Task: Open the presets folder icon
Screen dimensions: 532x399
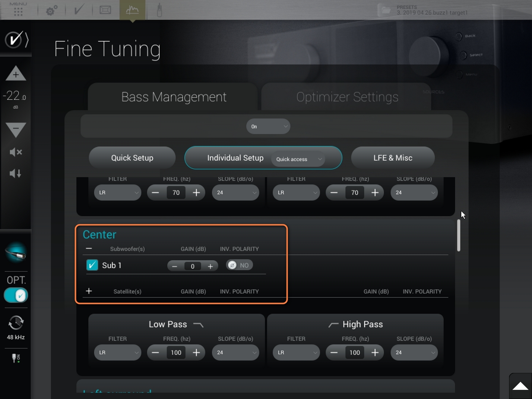Action: (x=386, y=10)
